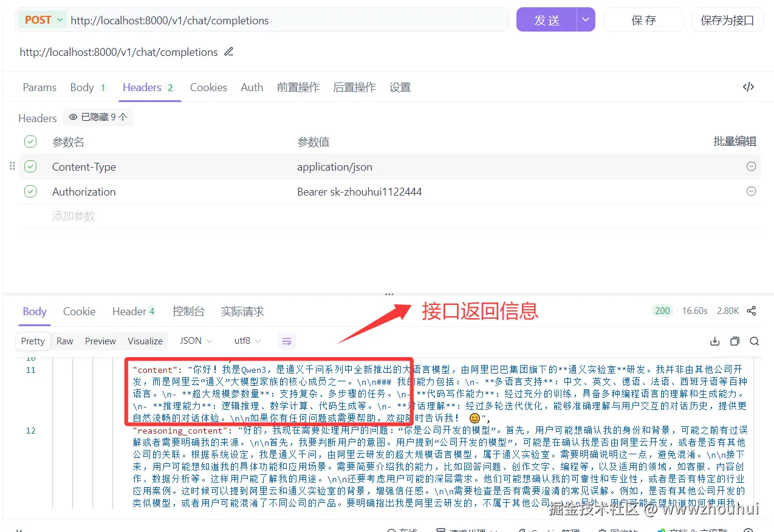774x532 pixels.
Task: Click the request name below URL bar
Action: point(118,52)
